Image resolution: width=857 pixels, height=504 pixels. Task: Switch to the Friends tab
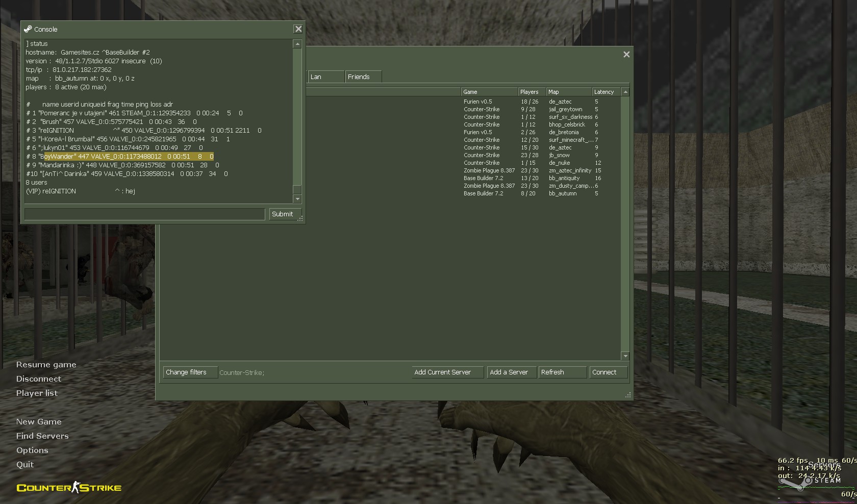coord(363,77)
